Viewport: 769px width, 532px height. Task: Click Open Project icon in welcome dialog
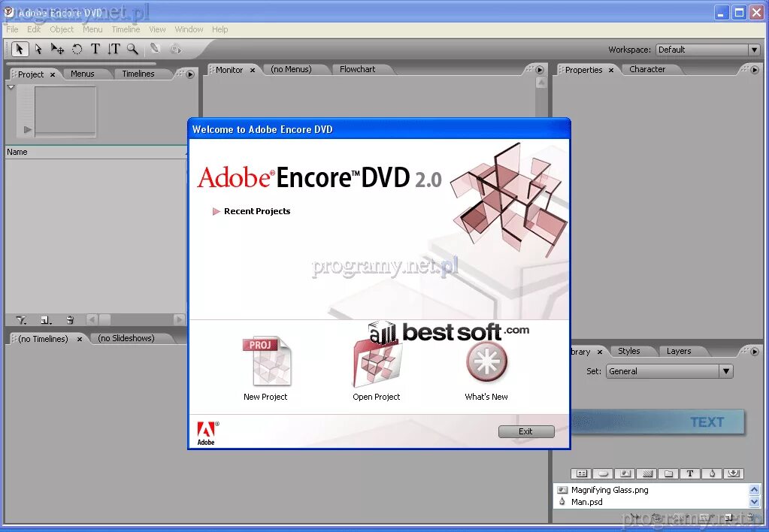377,364
